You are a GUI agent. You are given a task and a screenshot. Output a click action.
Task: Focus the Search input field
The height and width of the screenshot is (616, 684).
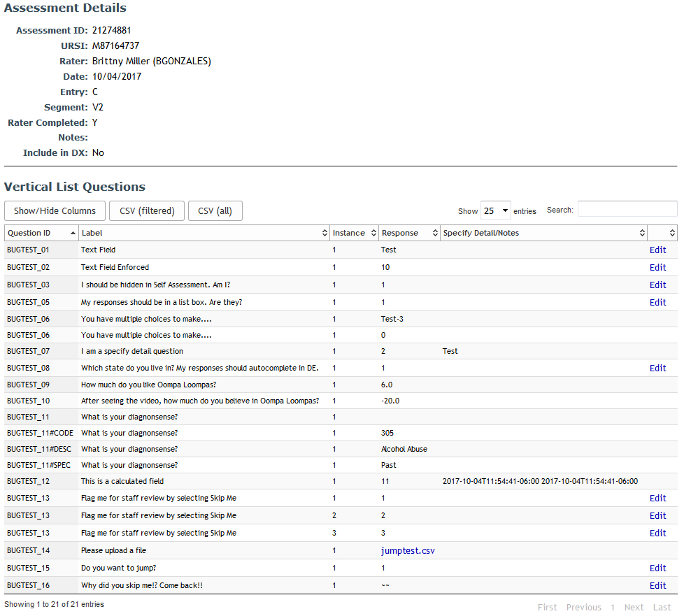[x=627, y=209]
